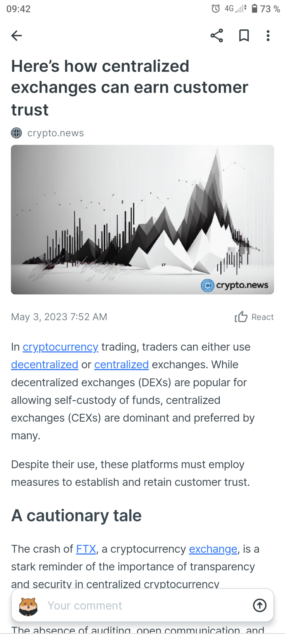Tap the May 3, 2023 timestamp

point(59,317)
